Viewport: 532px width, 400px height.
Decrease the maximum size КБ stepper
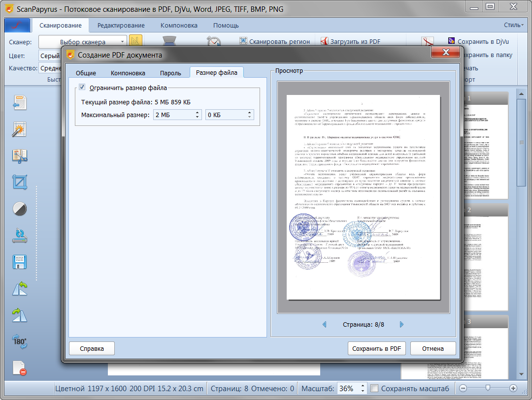[x=249, y=117]
